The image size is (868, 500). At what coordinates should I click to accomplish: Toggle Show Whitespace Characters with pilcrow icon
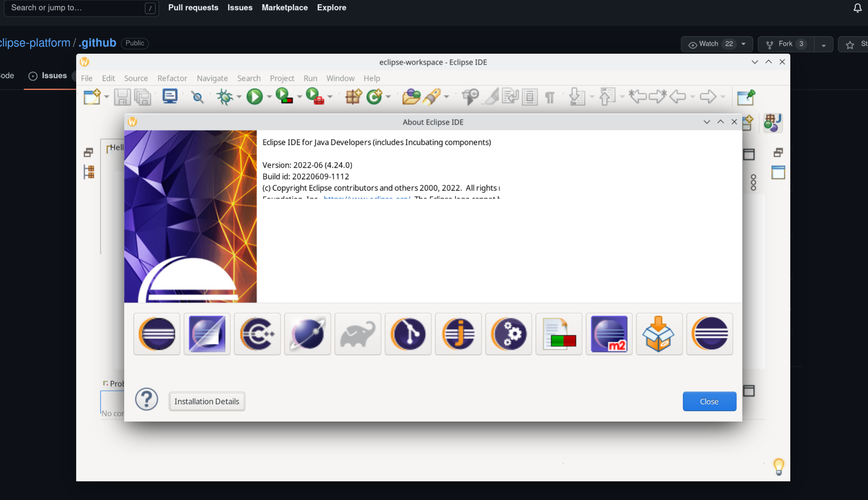[550, 97]
